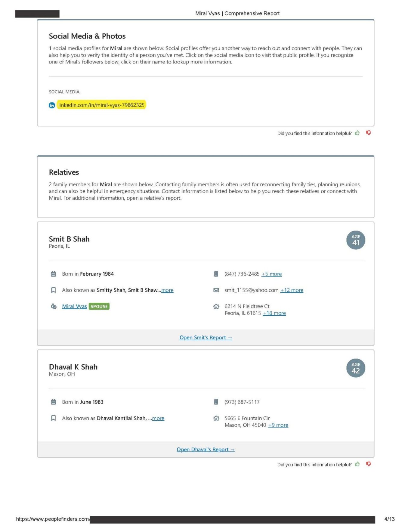
Task: Show more aliases for Smit B Shah
Action: 167,290
